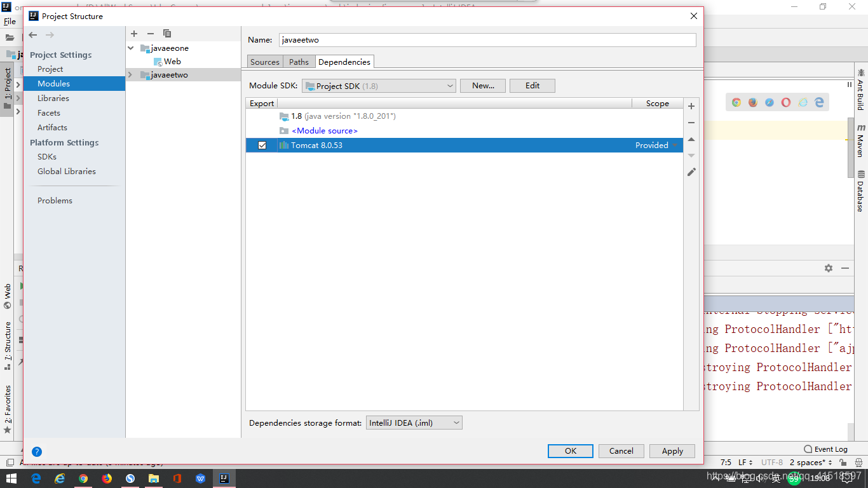This screenshot has width=868, height=488.
Task: Select Global Libraries under Platform Settings
Action: 67,172
